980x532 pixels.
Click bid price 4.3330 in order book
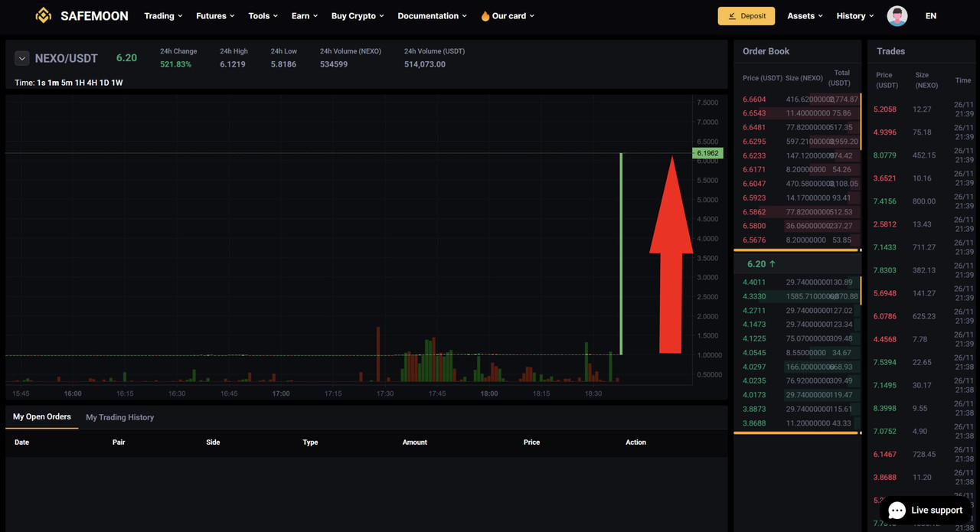(x=754, y=296)
